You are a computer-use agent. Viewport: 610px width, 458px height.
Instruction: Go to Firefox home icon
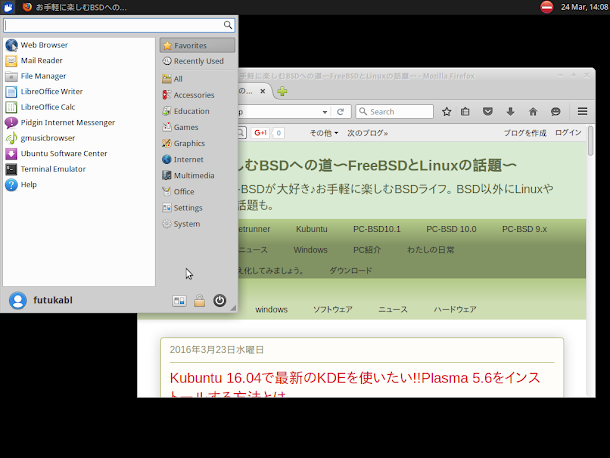pos(533,112)
